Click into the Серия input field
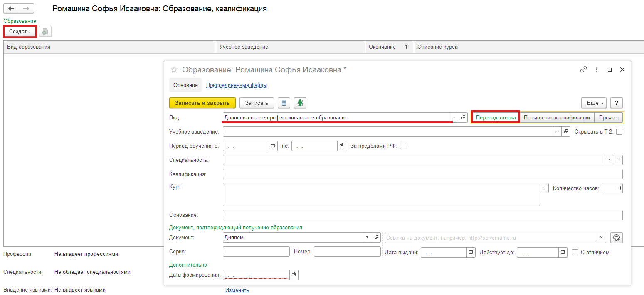This screenshot has height=295, width=644. click(x=256, y=251)
